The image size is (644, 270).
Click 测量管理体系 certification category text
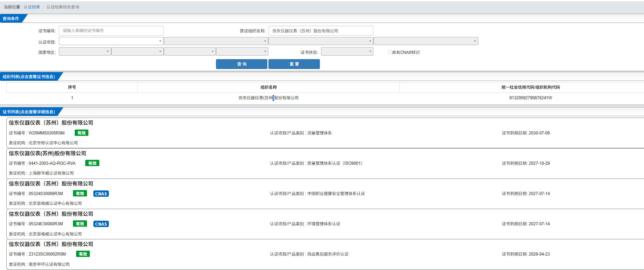(x=320, y=133)
